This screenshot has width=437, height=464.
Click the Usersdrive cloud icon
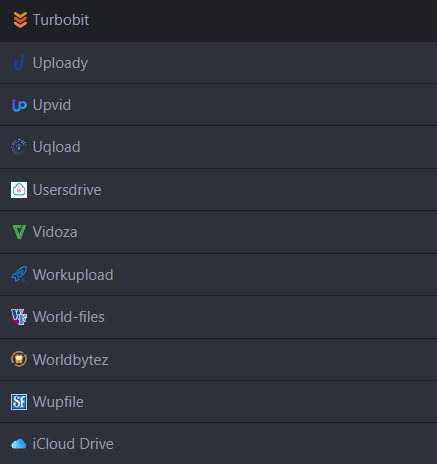click(19, 190)
